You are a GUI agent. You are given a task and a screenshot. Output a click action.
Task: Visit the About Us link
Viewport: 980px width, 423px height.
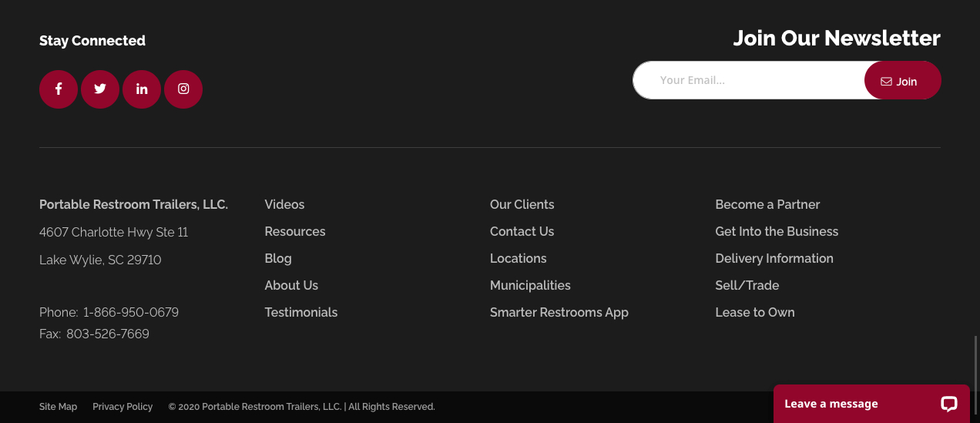tap(291, 285)
